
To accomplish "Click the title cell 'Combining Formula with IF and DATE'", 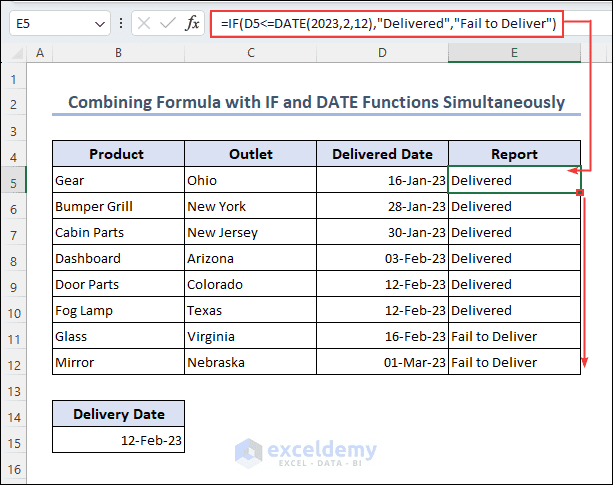I will tap(316, 102).
